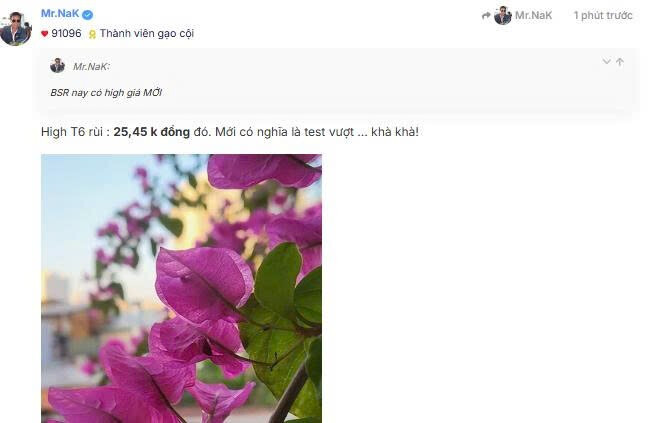
Task: Click the quoted text 'BSR nay có high giá MỚI'
Action: click(x=106, y=93)
